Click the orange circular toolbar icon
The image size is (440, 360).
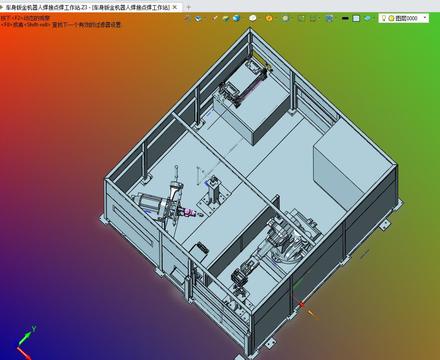click(269, 18)
